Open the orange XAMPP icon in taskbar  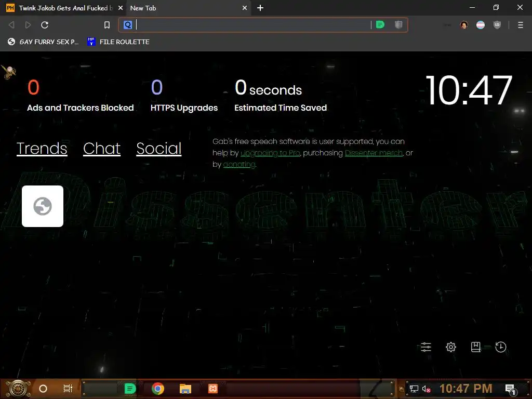(x=212, y=389)
